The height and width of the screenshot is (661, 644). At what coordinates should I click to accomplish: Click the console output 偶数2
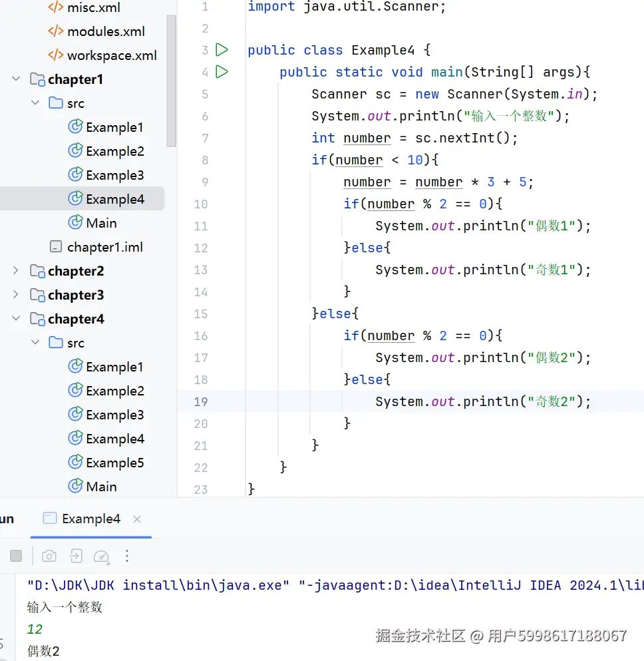click(x=43, y=651)
